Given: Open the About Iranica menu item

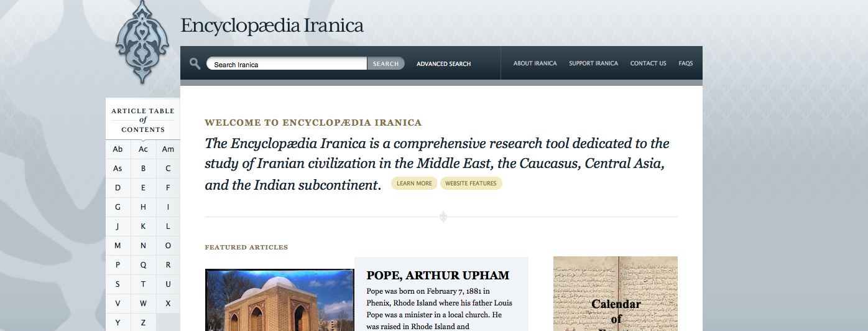Looking at the screenshot, I should pyautogui.click(x=535, y=63).
